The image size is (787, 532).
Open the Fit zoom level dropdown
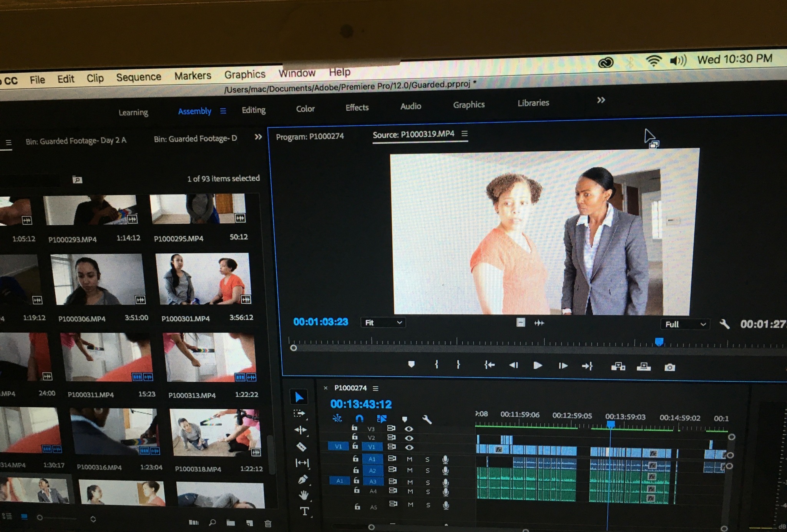[x=383, y=323]
